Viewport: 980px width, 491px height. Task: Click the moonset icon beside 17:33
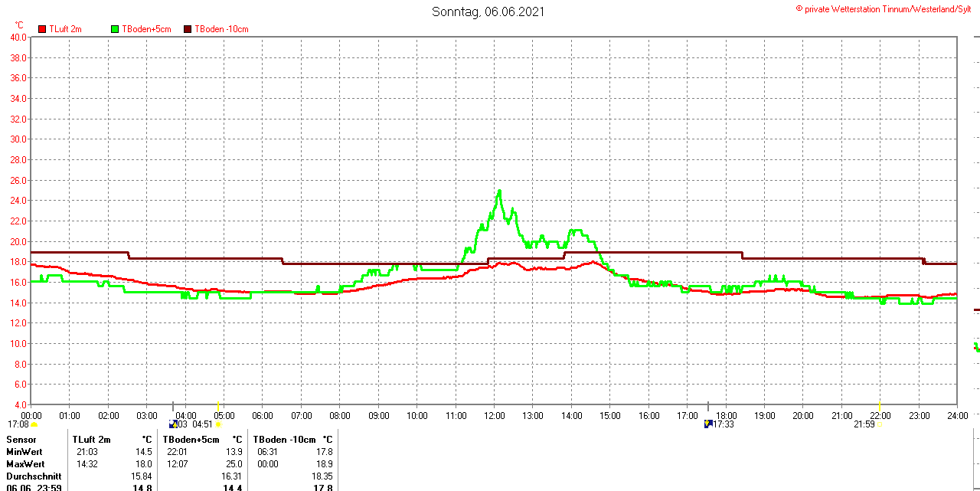(708, 424)
